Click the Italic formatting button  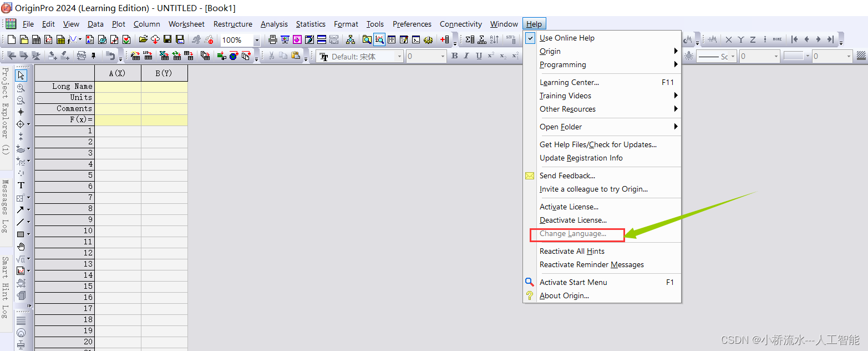(466, 56)
